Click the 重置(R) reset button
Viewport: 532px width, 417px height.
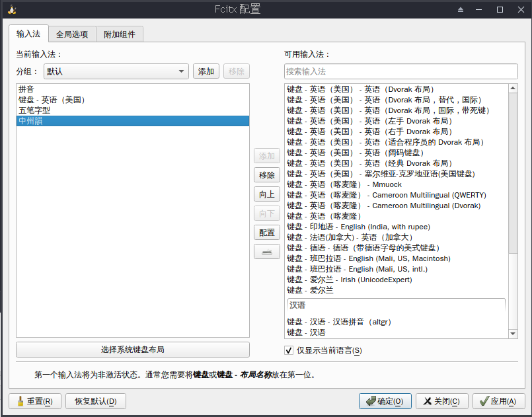pos(35,401)
